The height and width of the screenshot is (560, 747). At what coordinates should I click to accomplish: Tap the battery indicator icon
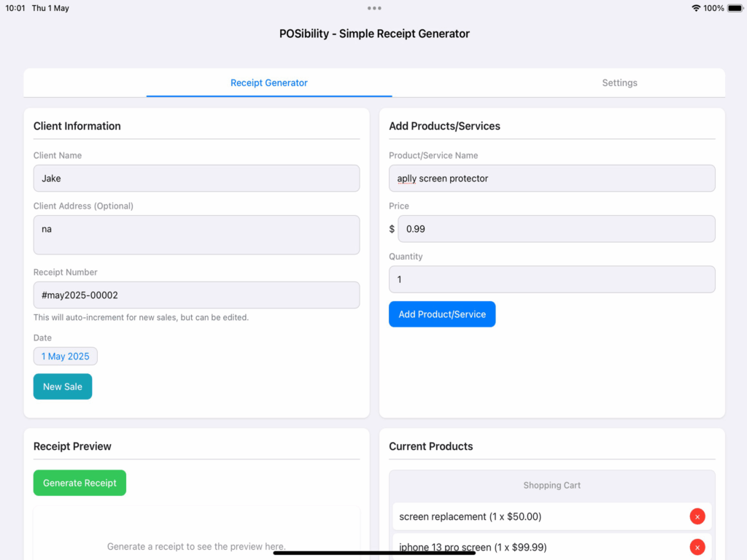point(735,8)
